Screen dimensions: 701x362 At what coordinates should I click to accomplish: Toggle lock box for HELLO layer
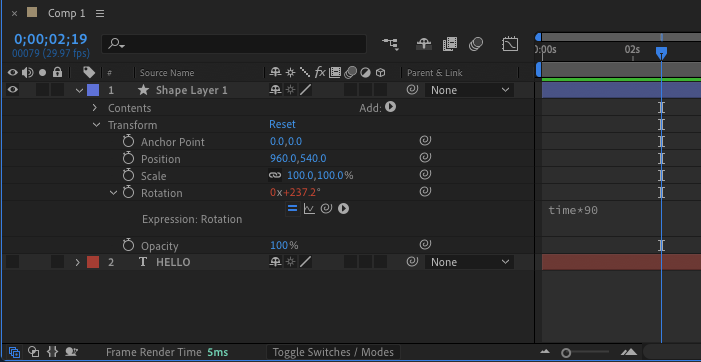[57, 262]
